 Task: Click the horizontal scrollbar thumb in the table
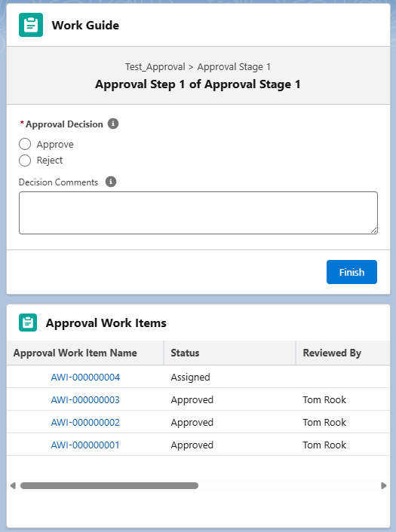click(109, 485)
